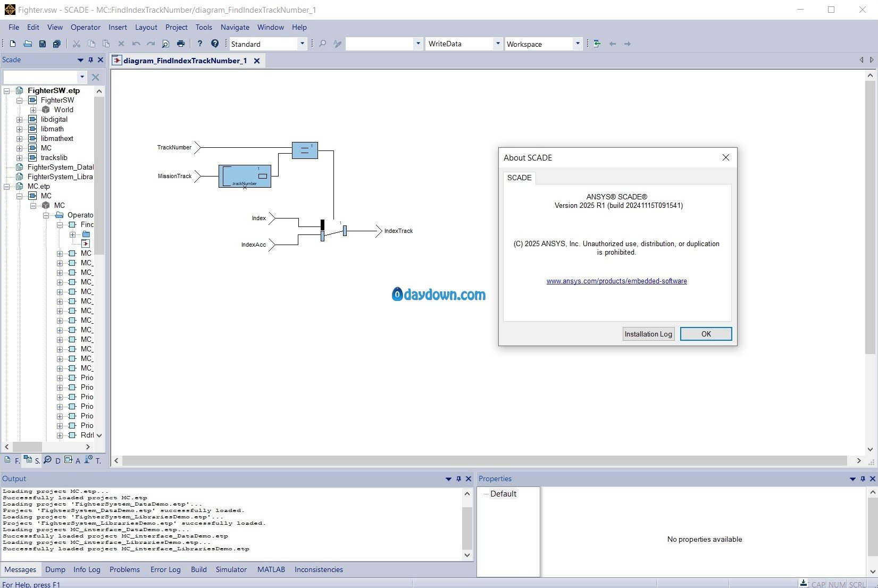Open the Tools menu

tap(204, 28)
